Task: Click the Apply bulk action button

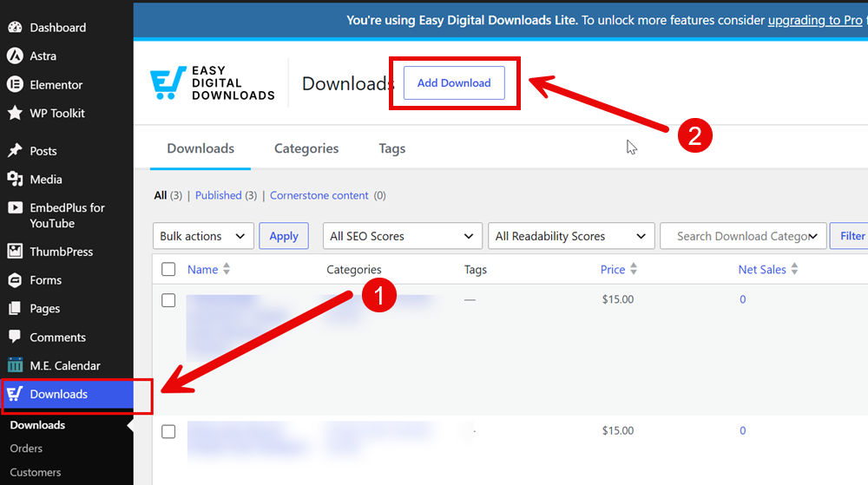Action: 284,236
